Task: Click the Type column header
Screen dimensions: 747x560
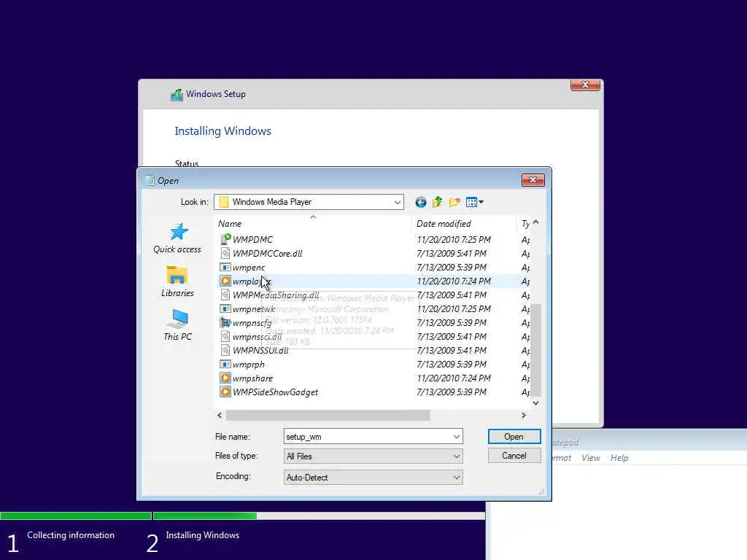Action: coord(524,223)
